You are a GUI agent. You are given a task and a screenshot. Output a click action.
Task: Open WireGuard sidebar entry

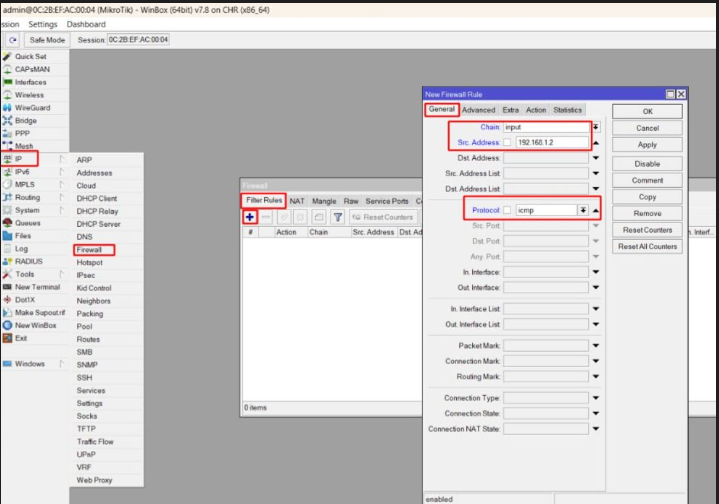pos(32,108)
